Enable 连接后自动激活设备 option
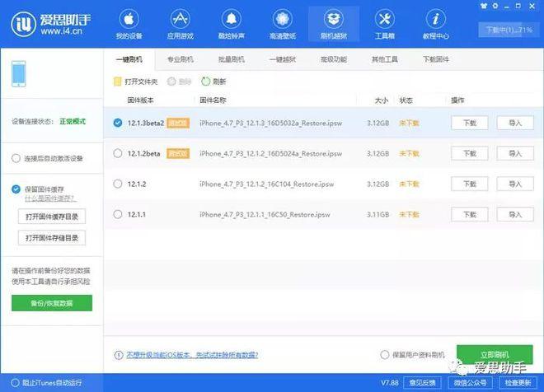Viewport: 544px width, 392px height. [x=16, y=158]
